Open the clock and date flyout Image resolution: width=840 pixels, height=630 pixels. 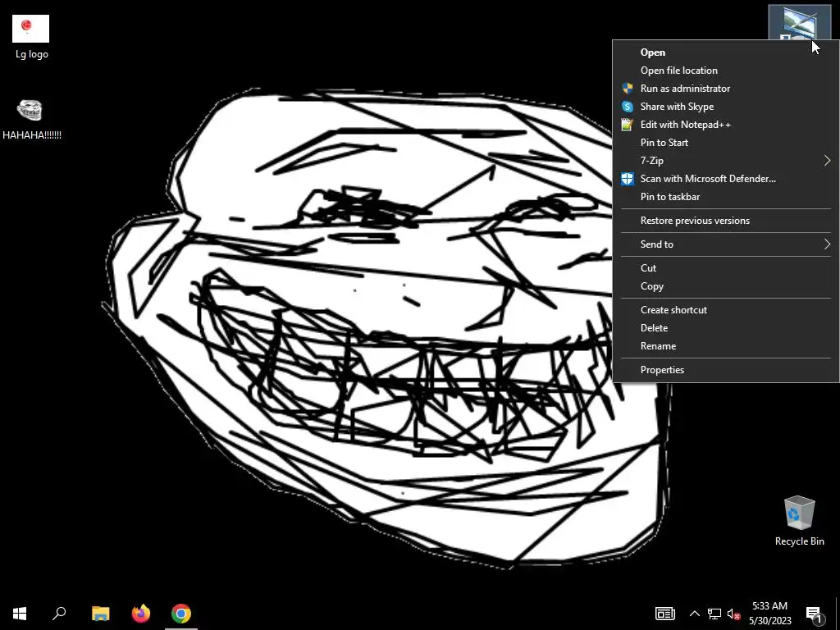769,614
